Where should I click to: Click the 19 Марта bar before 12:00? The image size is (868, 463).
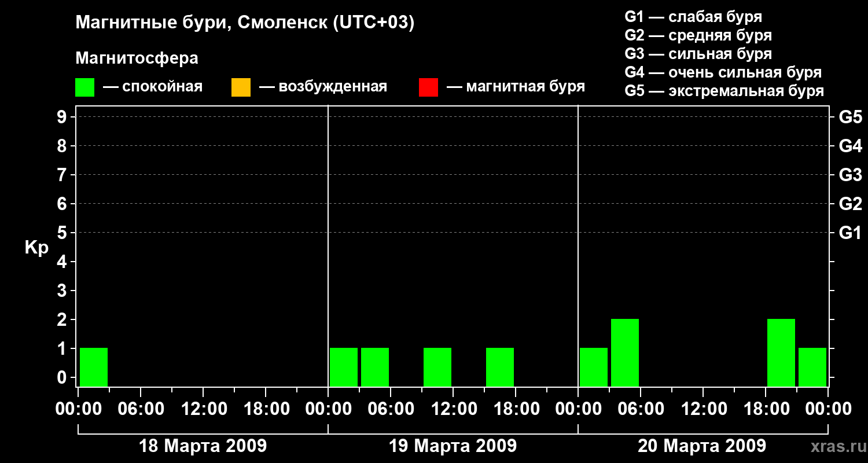[x=437, y=367]
